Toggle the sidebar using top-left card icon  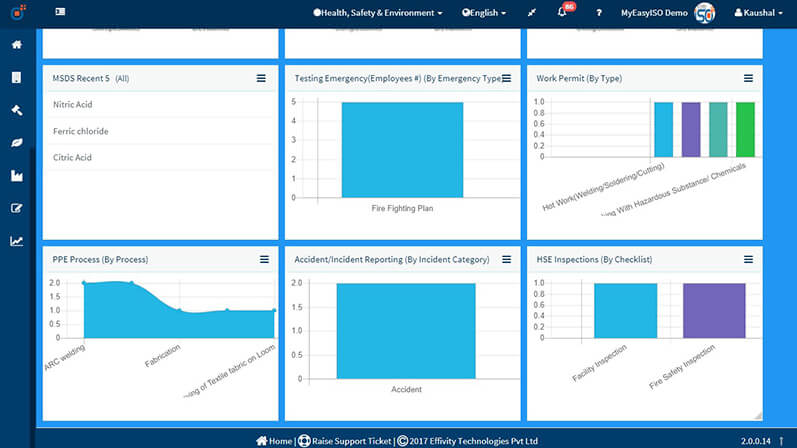61,12
